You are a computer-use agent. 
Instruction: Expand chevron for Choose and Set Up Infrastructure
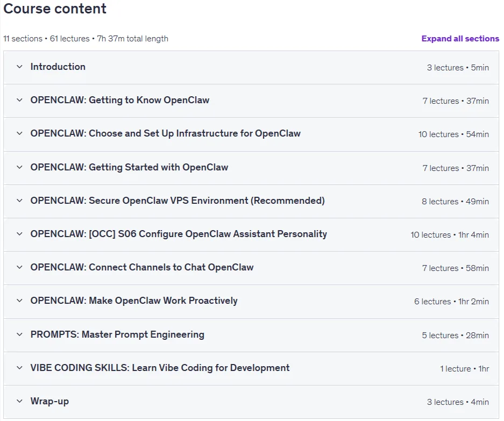(19, 133)
